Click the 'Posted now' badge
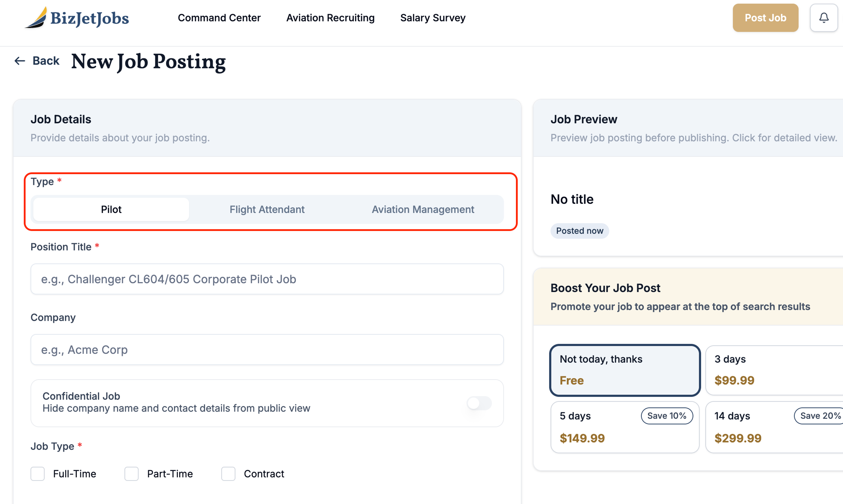The width and height of the screenshot is (843, 504). click(x=580, y=231)
